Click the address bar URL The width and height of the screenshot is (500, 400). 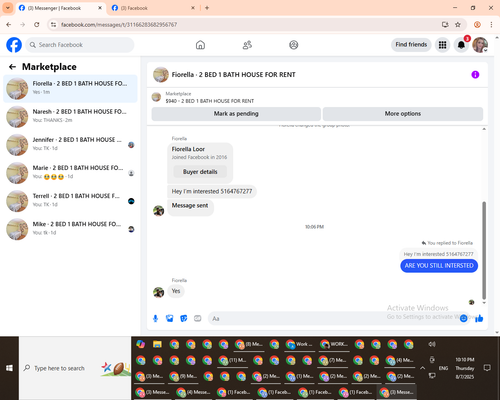(x=119, y=25)
